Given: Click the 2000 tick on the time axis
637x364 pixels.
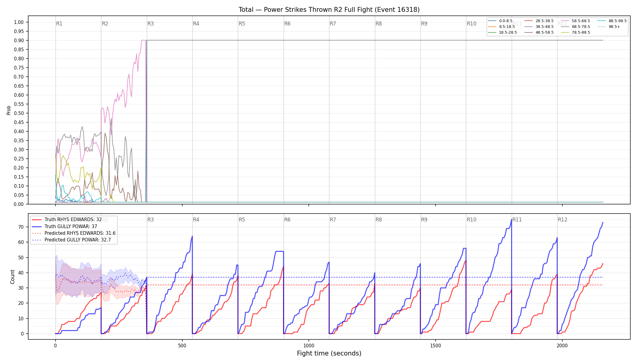Looking at the screenshot, I should tap(562, 345).
